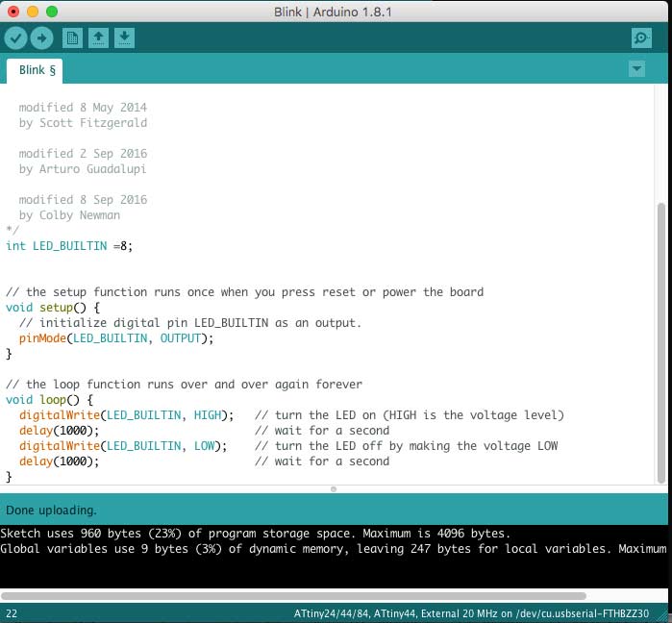Click the line number 22 in status bar
Viewport: 672px width, 623px height.
12,613
